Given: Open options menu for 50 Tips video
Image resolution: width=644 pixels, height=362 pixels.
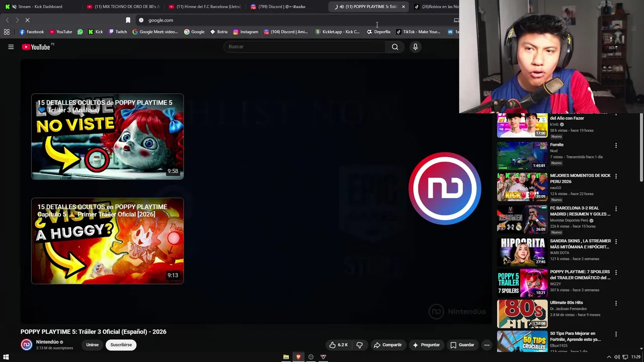Looking at the screenshot, I should (x=616, y=334).
